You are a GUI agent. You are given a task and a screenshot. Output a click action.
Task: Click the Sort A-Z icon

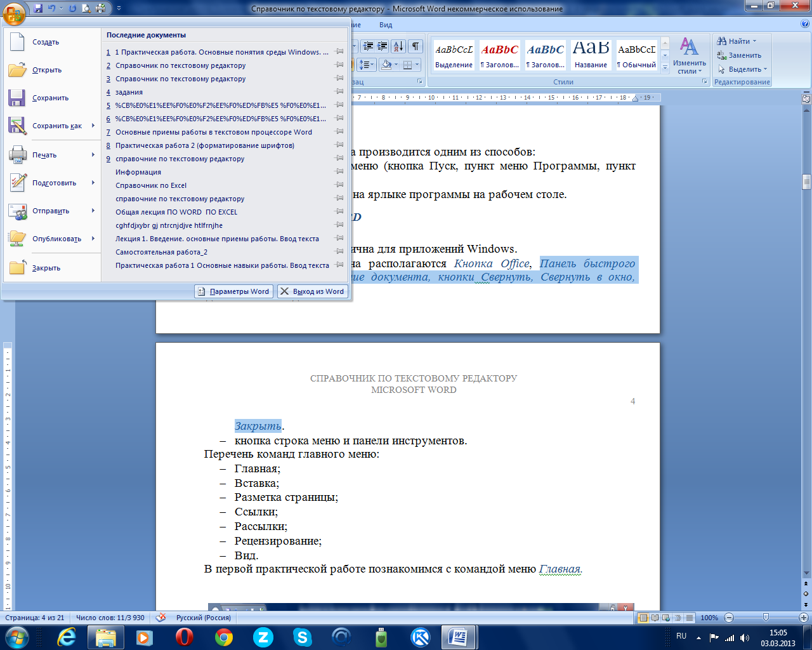point(398,46)
